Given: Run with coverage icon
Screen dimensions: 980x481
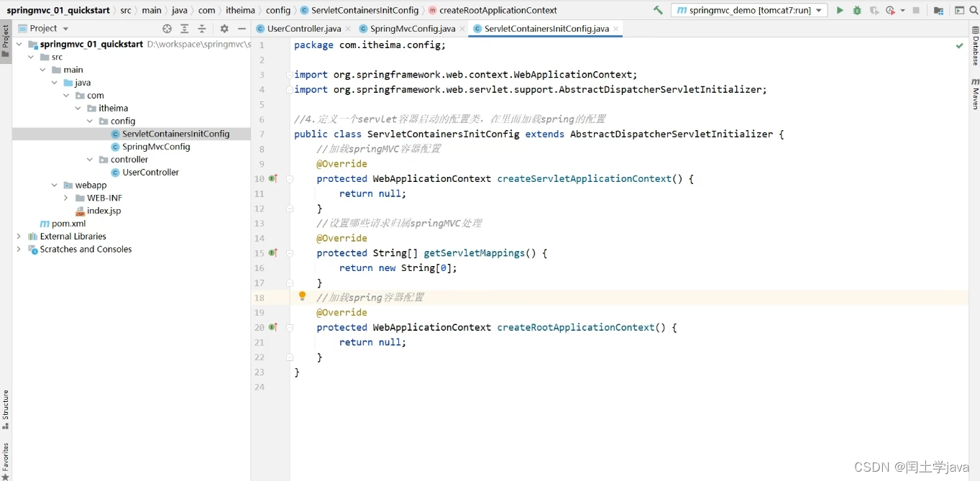Looking at the screenshot, I should [x=874, y=10].
